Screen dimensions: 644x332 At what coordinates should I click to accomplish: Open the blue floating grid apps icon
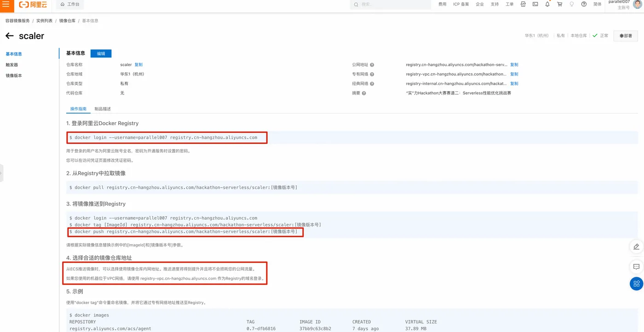636,284
